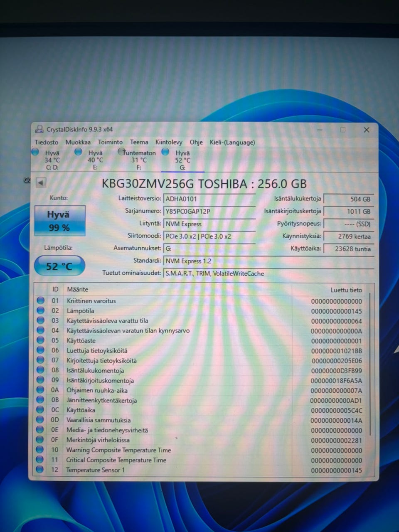This screenshot has height=532, width=399.
Task: Click the Laitteistoversio field ADHA0101
Action: pyautogui.click(x=209, y=199)
